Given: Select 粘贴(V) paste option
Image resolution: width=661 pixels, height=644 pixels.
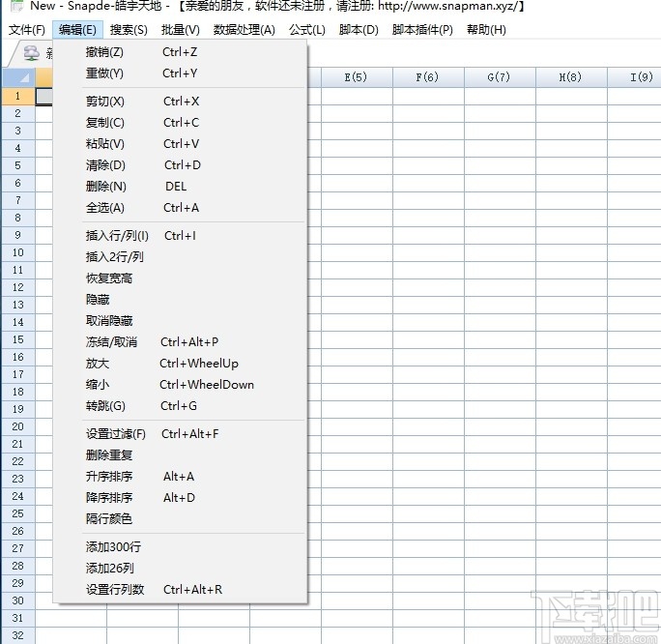Looking at the screenshot, I should coord(181,144).
